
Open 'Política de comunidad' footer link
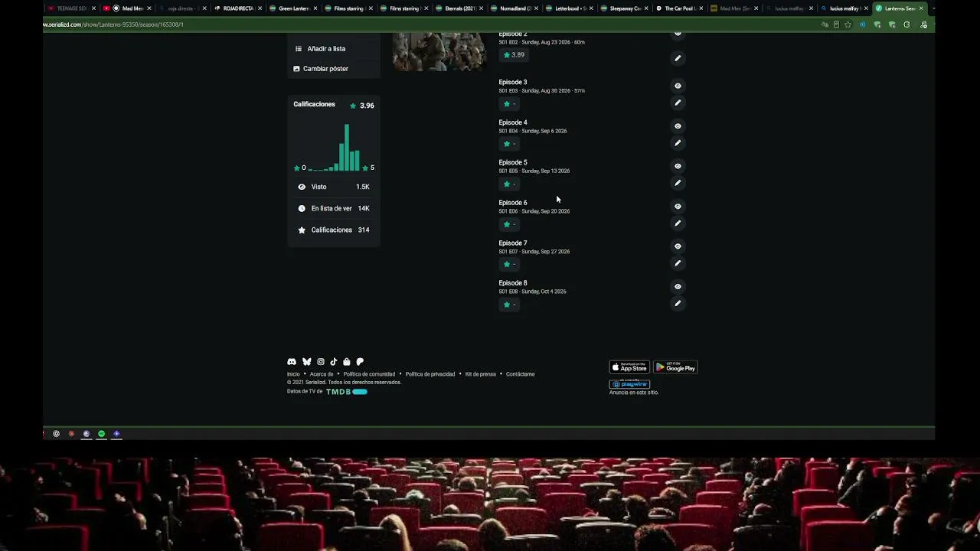(369, 374)
